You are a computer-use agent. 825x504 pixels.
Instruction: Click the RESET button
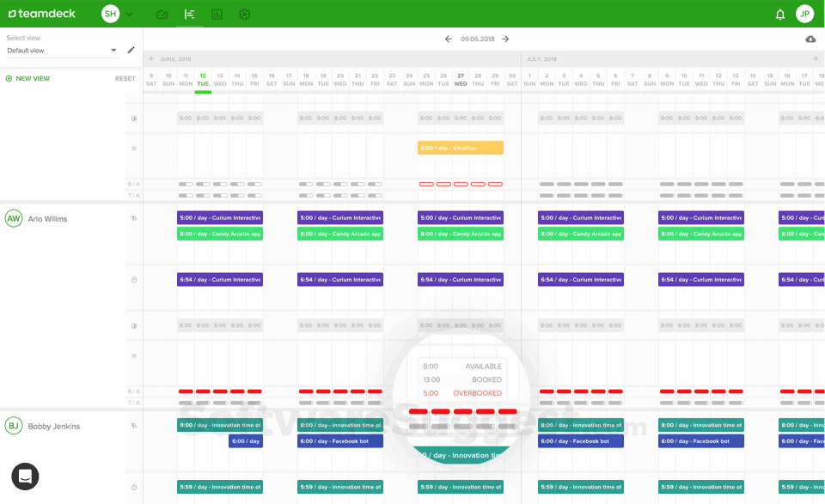125,78
